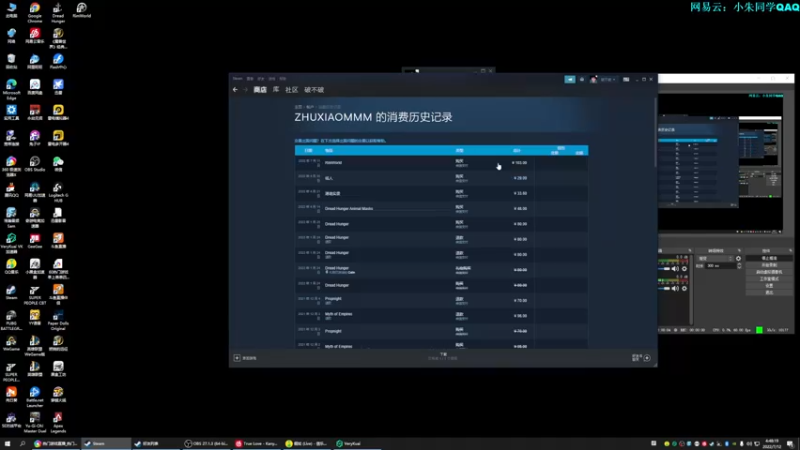800x450 pixels.
Task: Open the WeGame desktop shortcut
Action: [x=11, y=343]
